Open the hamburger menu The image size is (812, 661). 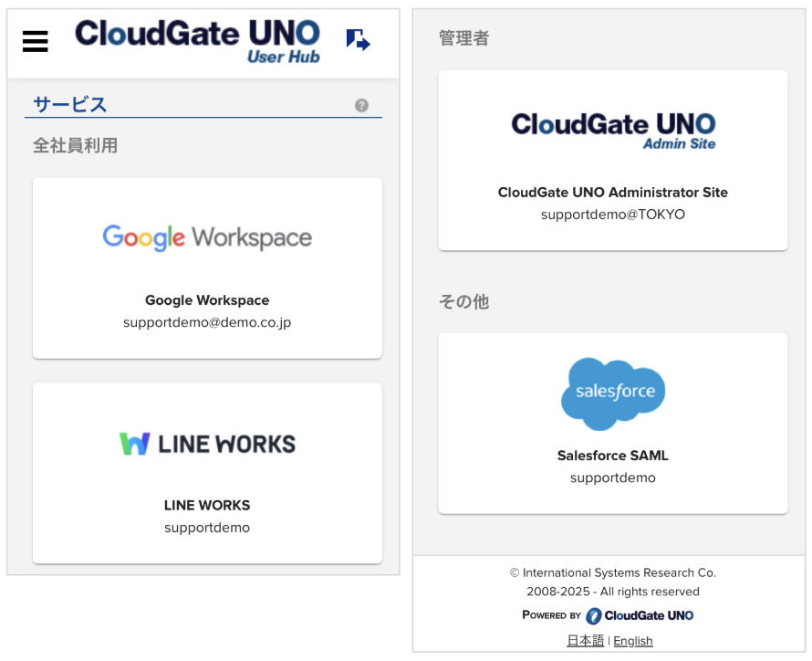pyautogui.click(x=36, y=41)
